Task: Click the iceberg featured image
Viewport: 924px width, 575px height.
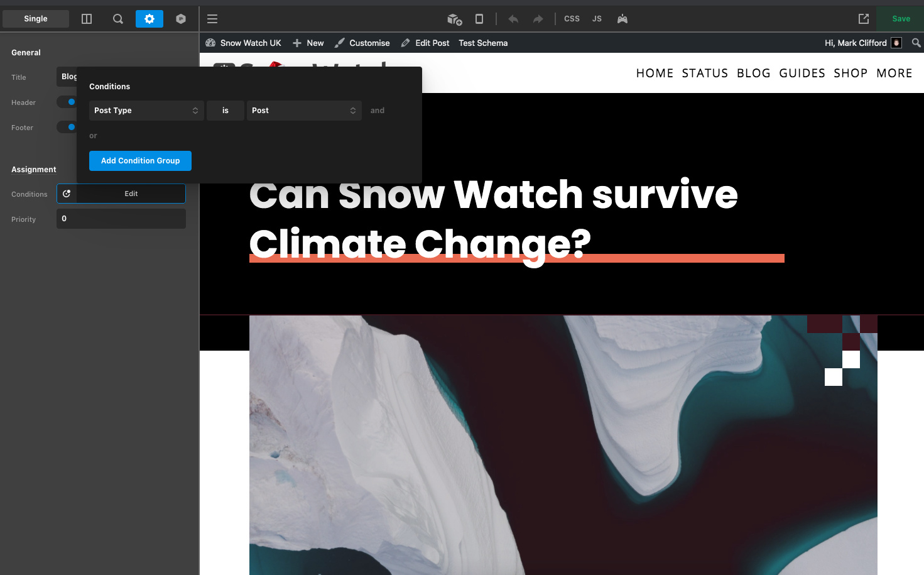Action: (563, 445)
